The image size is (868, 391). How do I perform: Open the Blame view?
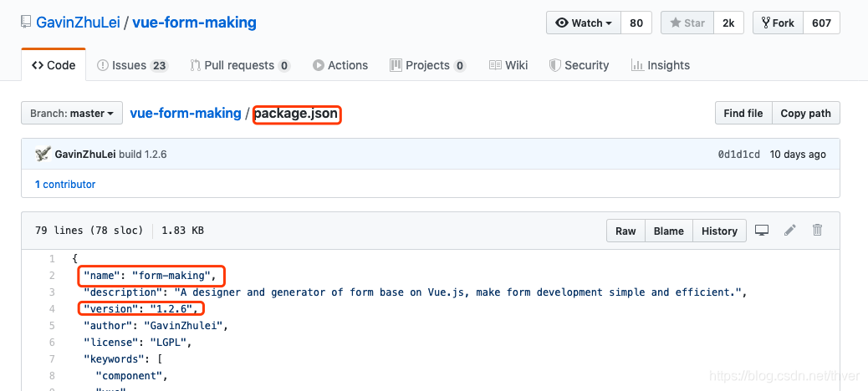[669, 231]
